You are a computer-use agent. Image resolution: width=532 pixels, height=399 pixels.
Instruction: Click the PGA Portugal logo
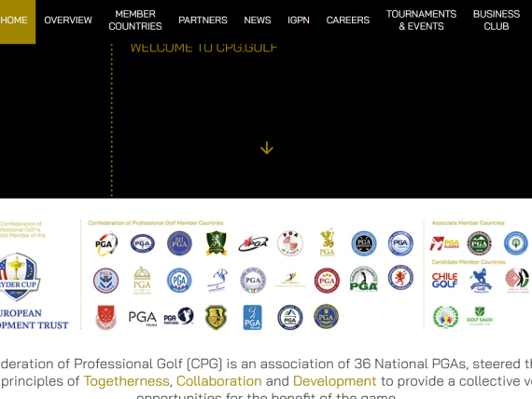point(179,316)
